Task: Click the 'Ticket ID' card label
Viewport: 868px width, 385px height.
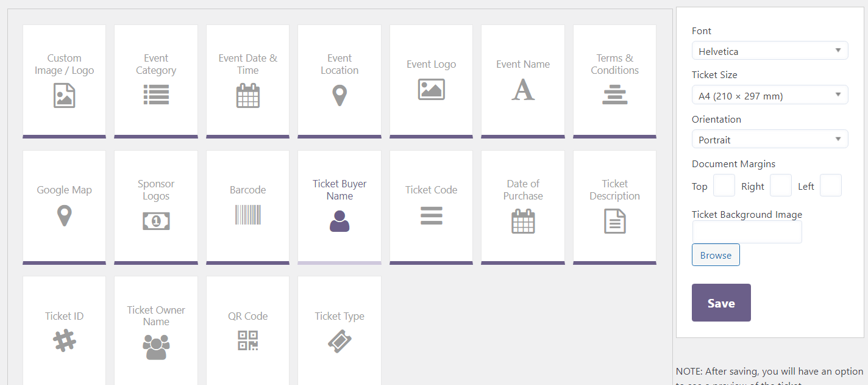Action: pyautogui.click(x=64, y=316)
